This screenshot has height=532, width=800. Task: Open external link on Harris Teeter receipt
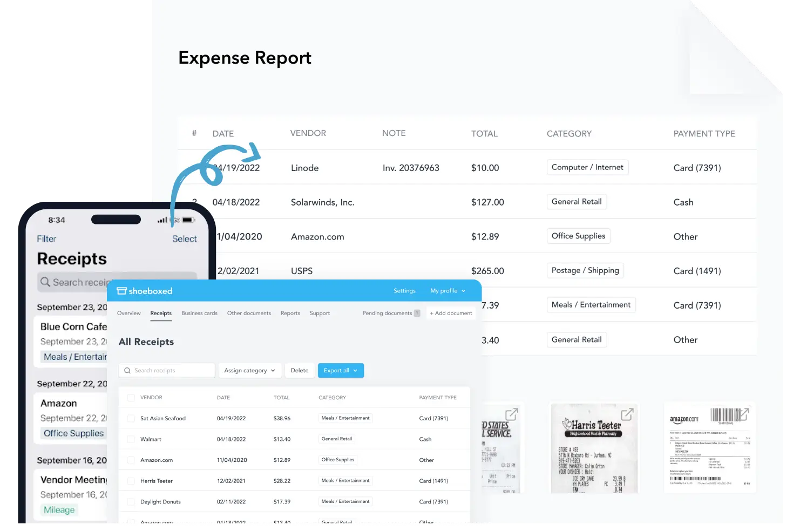(627, 414)
